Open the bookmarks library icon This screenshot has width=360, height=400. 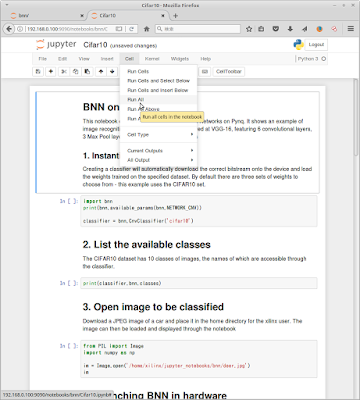click(x=261, y=29)
